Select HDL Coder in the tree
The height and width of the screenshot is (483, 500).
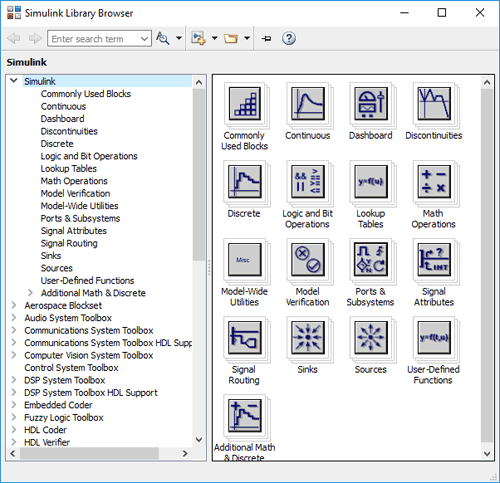click(45, 430)
